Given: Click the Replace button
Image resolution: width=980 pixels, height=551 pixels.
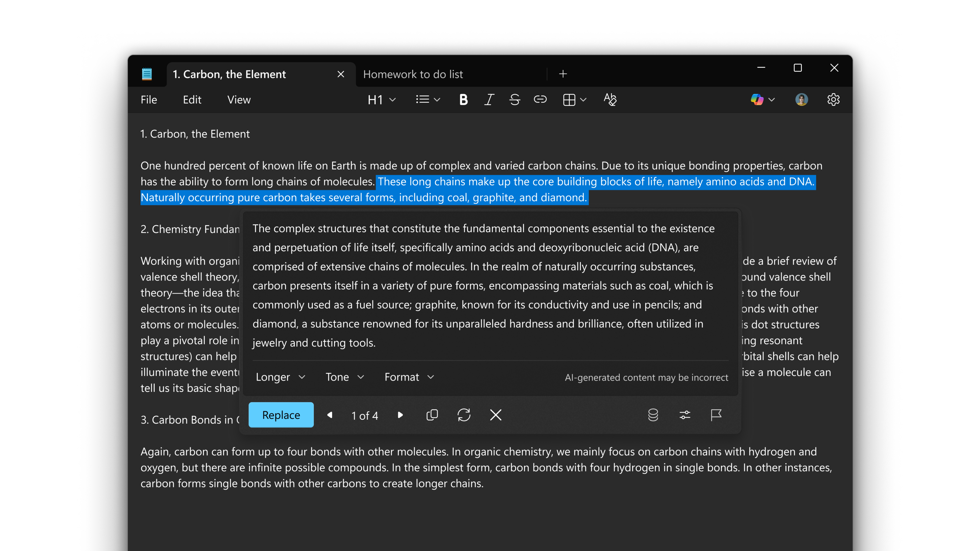Looking at the screenshot, I should [281, 415].
